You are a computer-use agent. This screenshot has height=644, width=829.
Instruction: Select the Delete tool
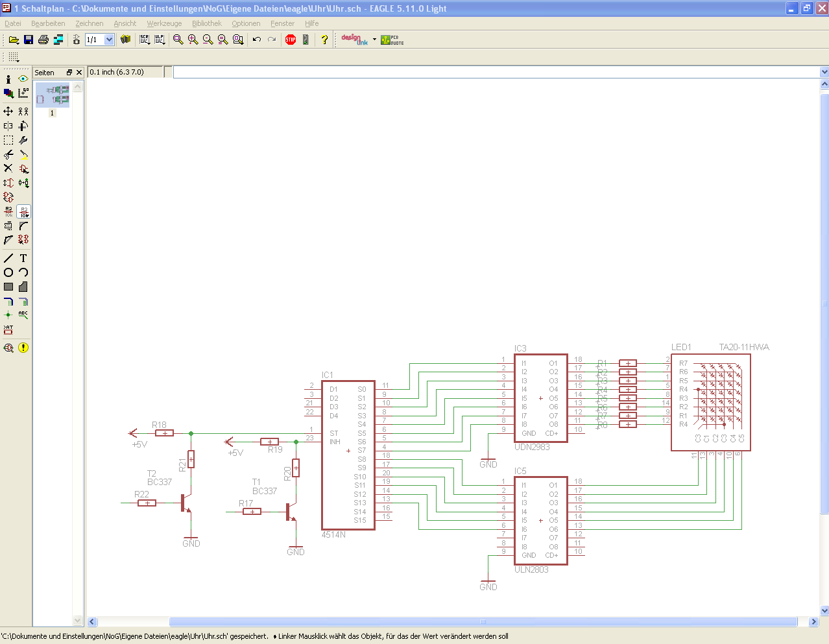[8, 169]
